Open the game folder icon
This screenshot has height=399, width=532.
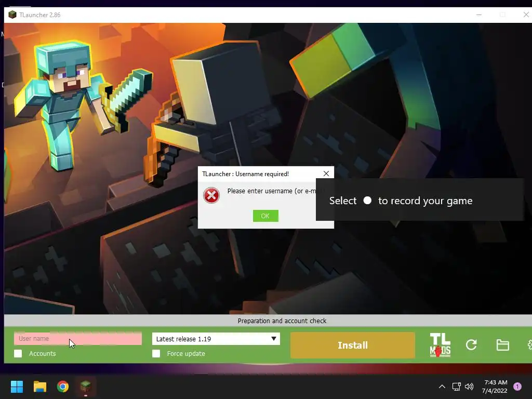click(x=502, y=345)
